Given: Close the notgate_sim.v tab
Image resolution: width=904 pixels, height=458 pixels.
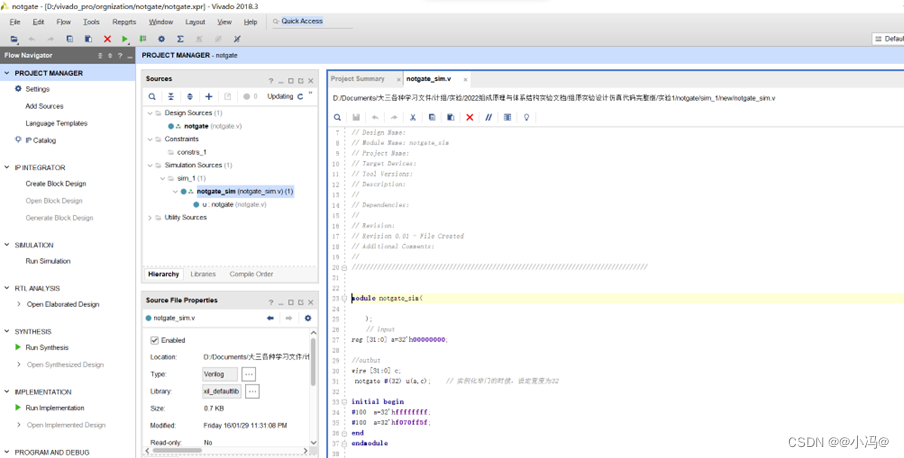Looking at the screenshot, I should [465, 80].
